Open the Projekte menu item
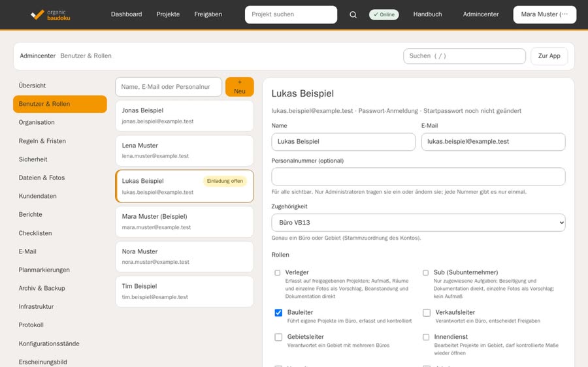This screenshot has width=588, height=367. coord(168,14)
